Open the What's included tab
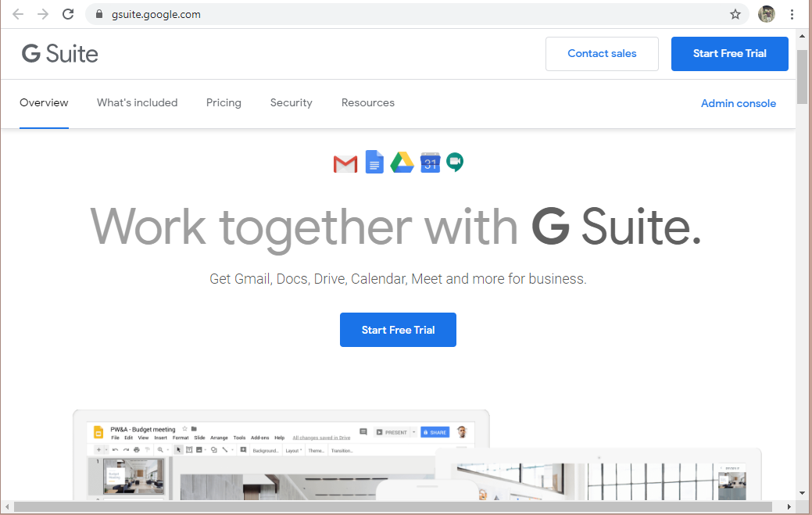812x515 pixels. (x=138, y=102)
